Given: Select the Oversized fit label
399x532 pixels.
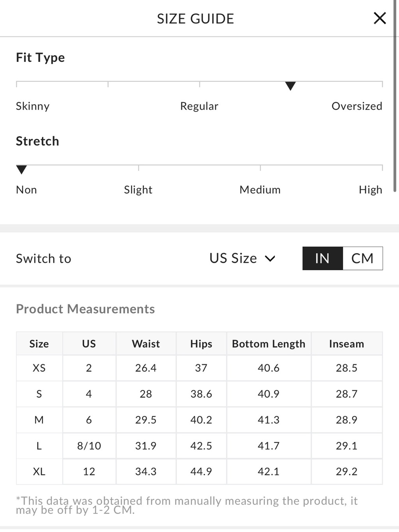Looking at the screenshot, I should 357,106.
